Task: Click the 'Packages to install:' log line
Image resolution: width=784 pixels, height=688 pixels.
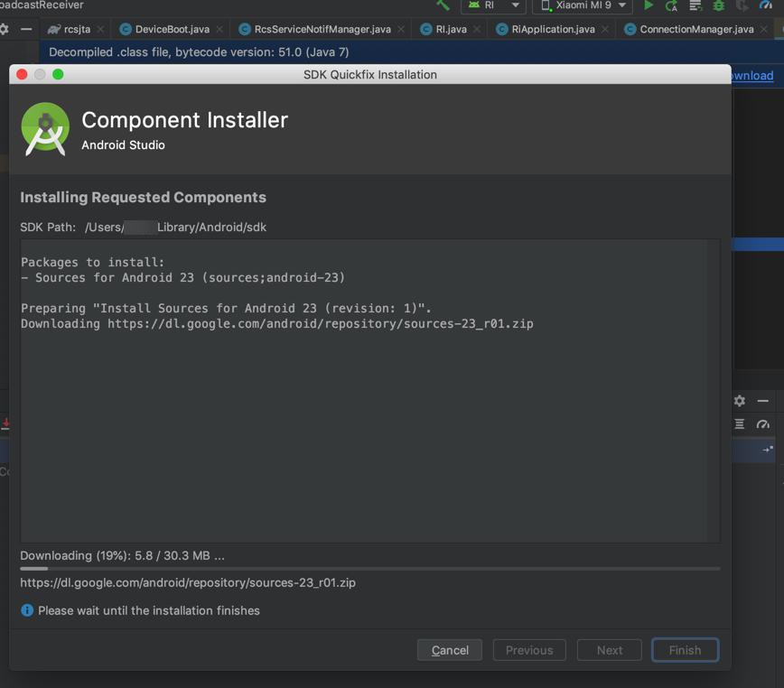Action: click(92, 263)
